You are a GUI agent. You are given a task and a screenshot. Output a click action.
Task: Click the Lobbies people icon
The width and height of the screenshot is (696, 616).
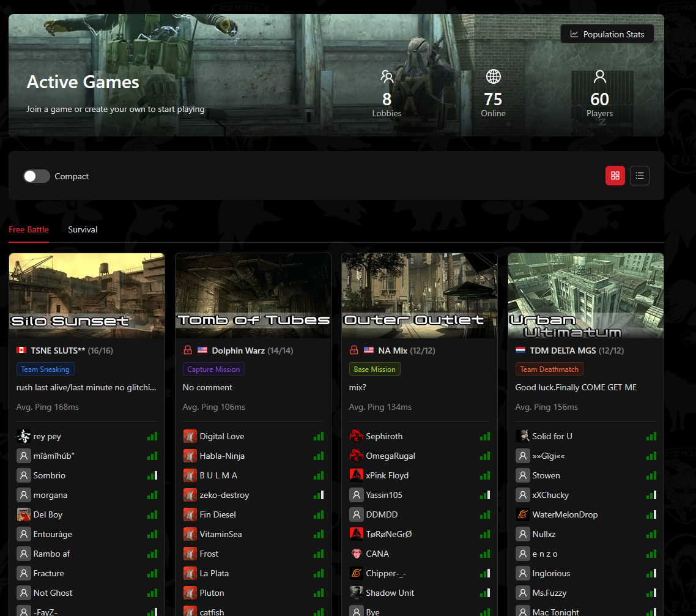point(387,77)
